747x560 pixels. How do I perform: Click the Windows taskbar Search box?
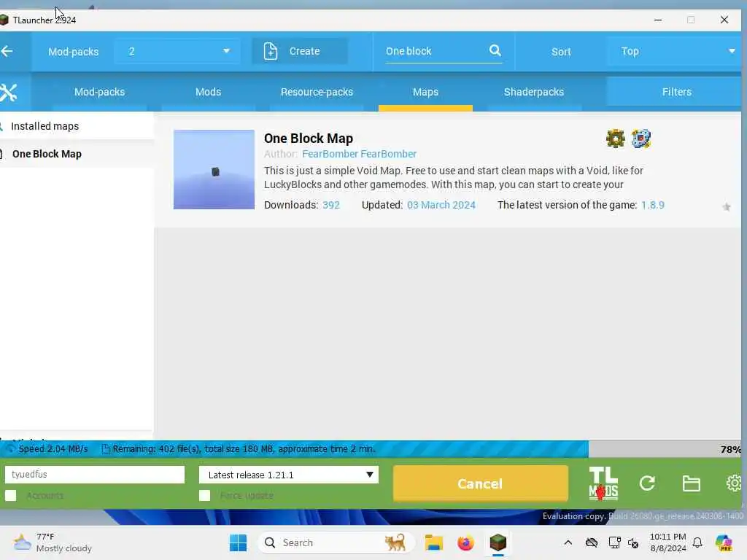[x=336, y=542]
